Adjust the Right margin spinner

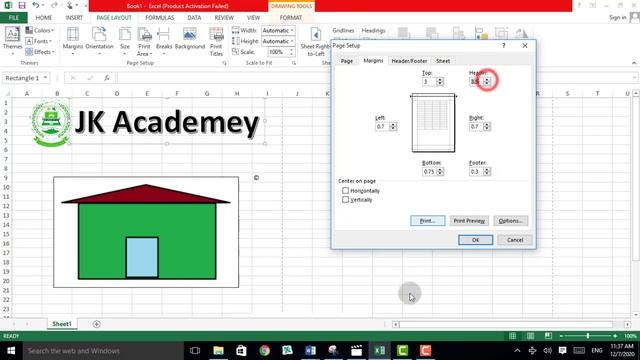click(487, 127)
